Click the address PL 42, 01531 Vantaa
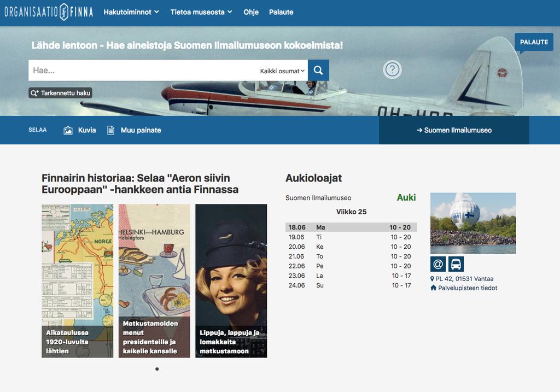Image resolution: width=560 pixels, height=392 pixels. tap(464, 279)
